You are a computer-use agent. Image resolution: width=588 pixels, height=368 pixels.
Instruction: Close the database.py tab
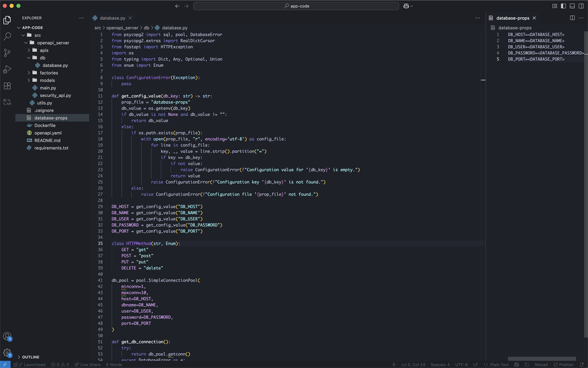click(x=130, y=18)
